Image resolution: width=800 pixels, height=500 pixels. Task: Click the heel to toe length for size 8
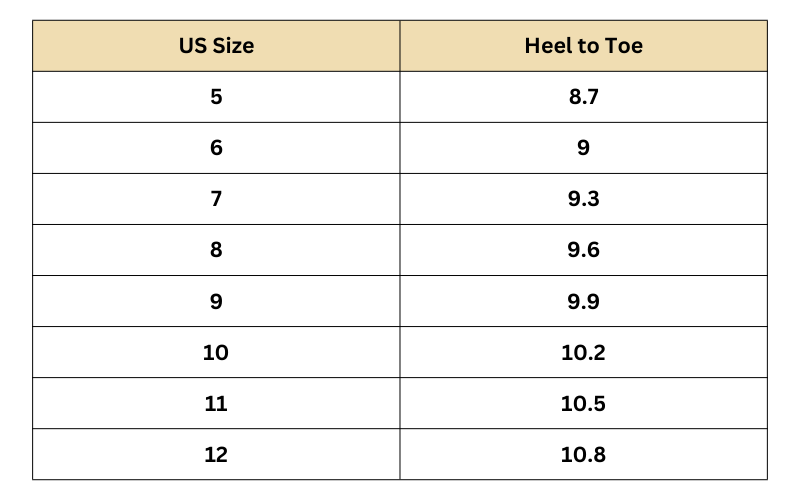pos(583,250)
